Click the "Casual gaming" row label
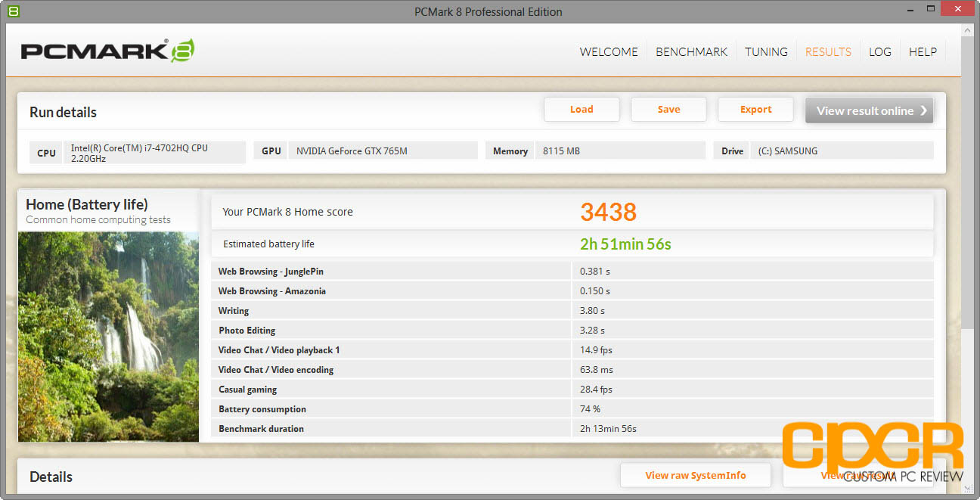 (248, 390)
